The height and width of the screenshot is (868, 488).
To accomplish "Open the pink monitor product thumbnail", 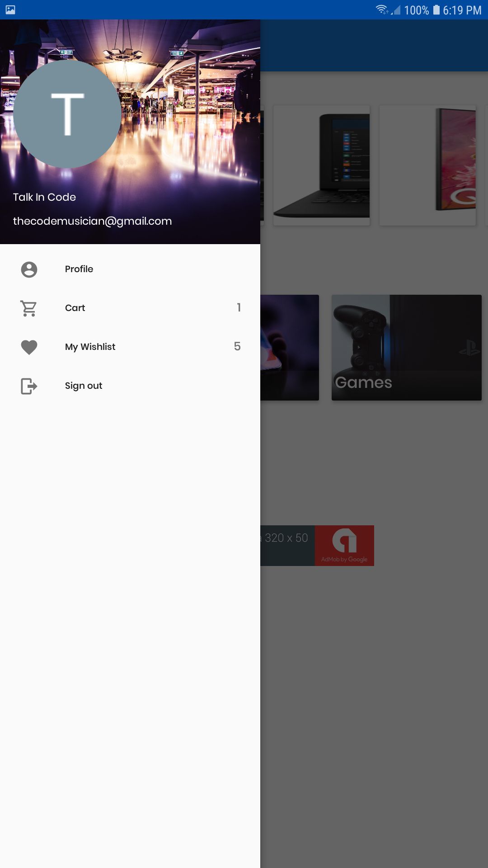I will pyautogui.click(x=427, y=165).
